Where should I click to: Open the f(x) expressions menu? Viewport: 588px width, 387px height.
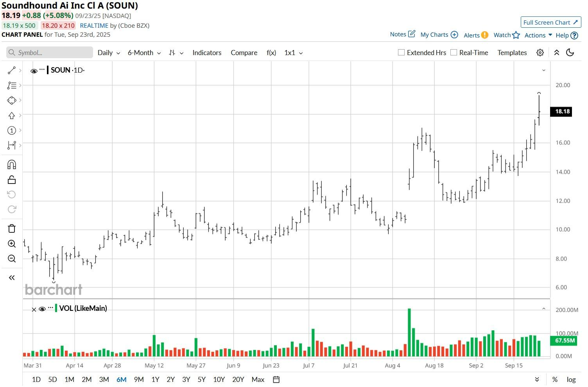tap(271, 53)
